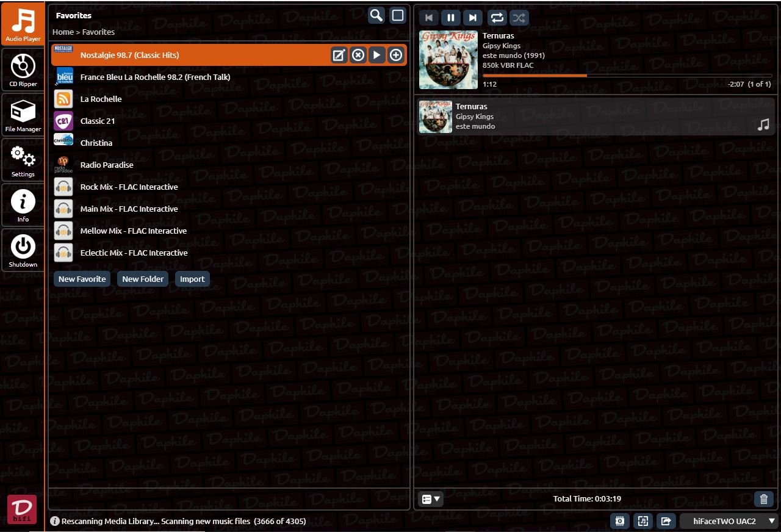Click the New Favorite button
Screen dimensions: 781x532
82,279
